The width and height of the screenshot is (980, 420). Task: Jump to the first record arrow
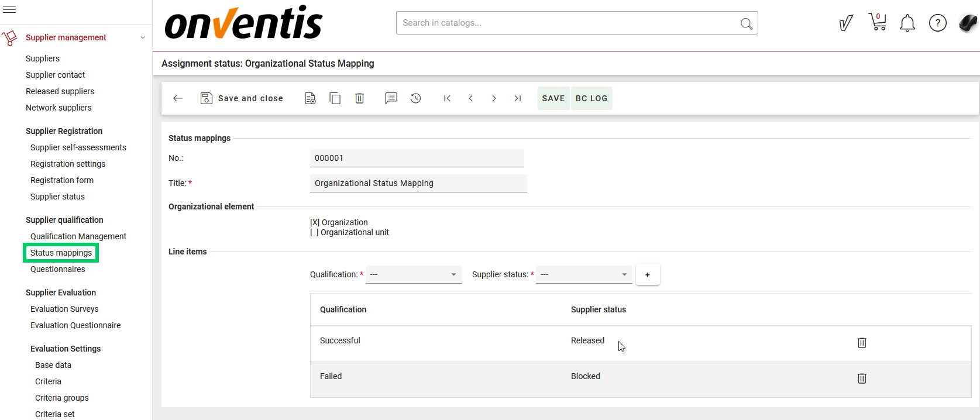coord(447,98)
